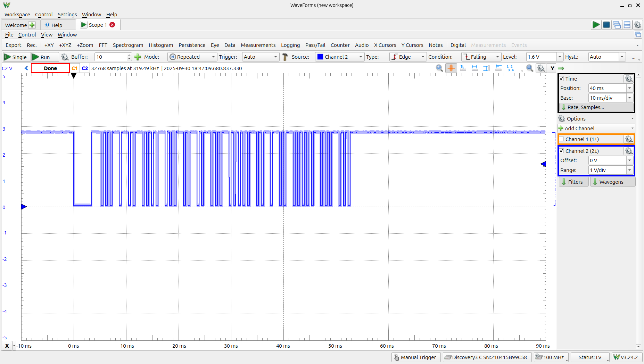Toggle the Time checkbox
Image resolution: width=644 pixels, height=364 pixels.
coord(562,79)
